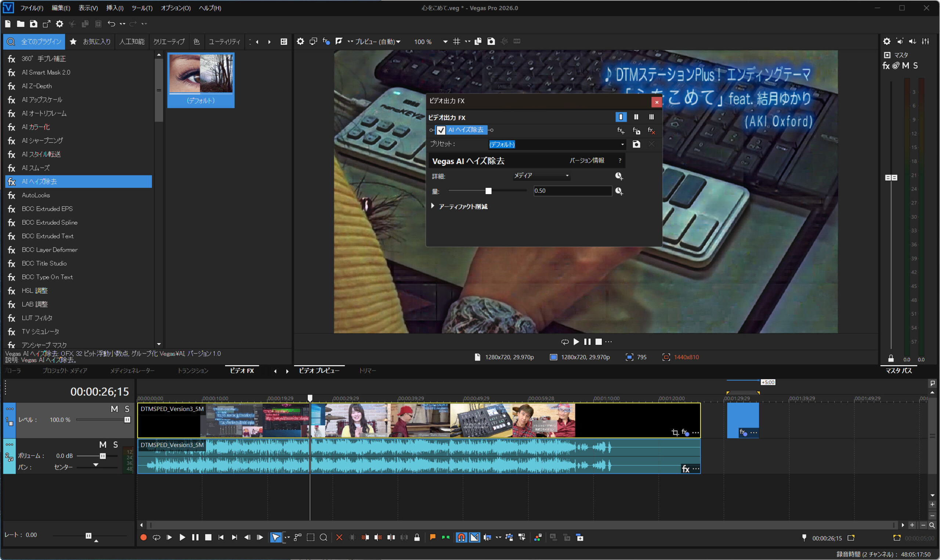Open the event pan/crop icon on video clip
This screenshot has height=560, width=940.
[x=675, y=432]
